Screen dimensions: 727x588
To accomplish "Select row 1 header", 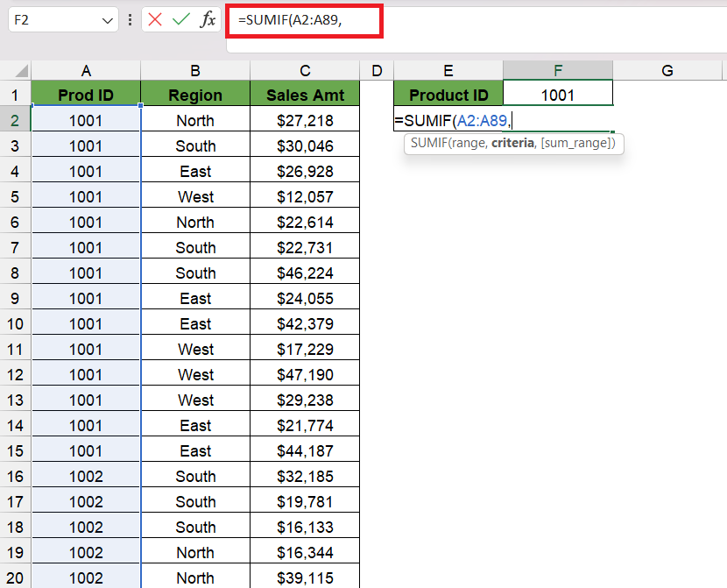I will pos(15,95).
